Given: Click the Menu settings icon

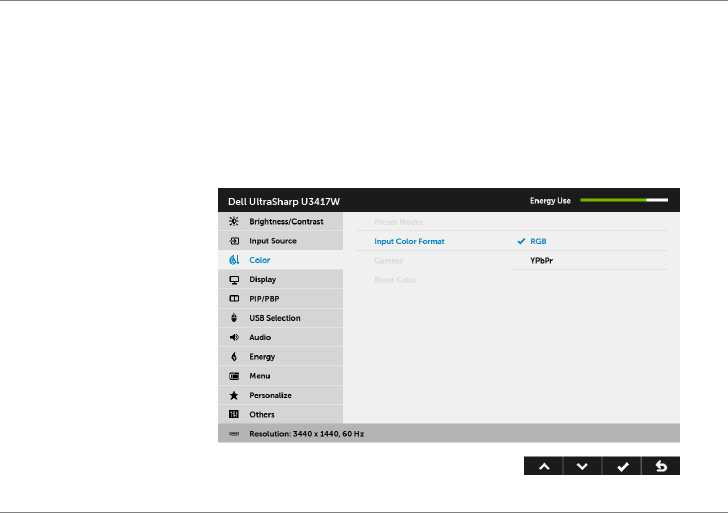Looking at the screenshot, I should 234,376.
